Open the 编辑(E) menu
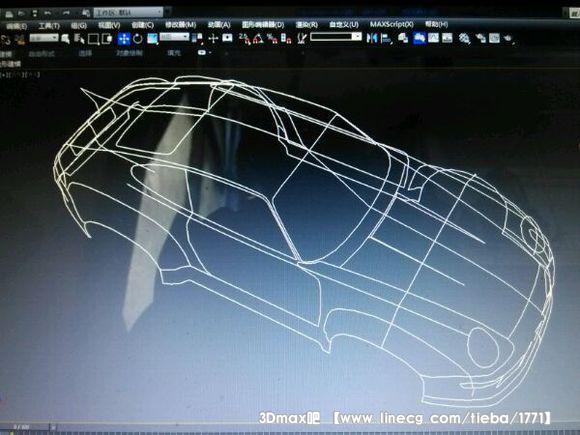Image resolution: width=580 pixels, height=435 pixels. 17,26
